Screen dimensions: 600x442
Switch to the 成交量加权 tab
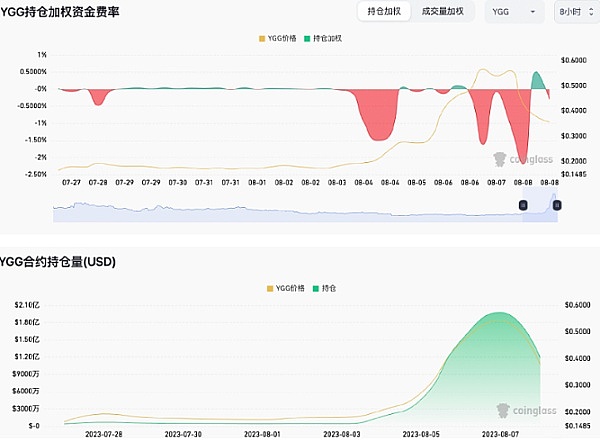coord(443,11)
